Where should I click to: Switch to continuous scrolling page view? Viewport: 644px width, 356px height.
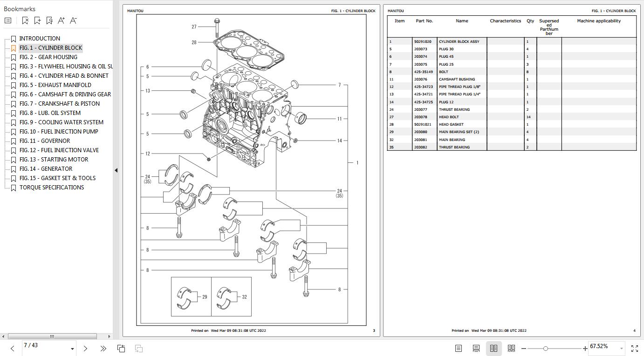pyautogui.click(x=476, y=348)
